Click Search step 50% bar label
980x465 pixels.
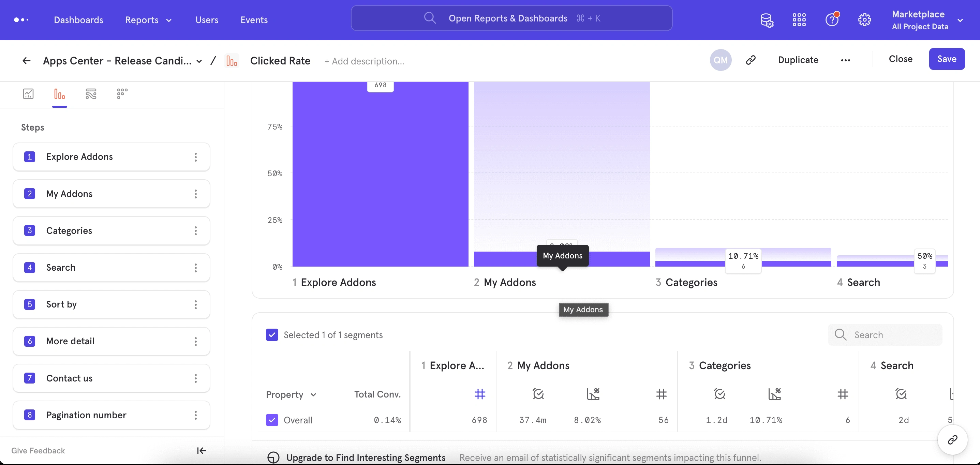924,260
